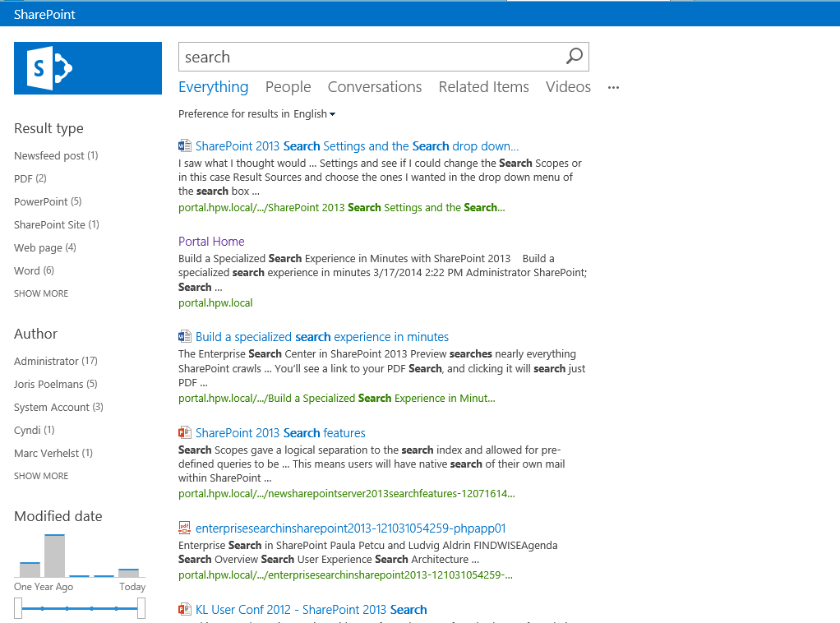
Task: Filter results by author Administrator
Action: click(x=56, y=361)
